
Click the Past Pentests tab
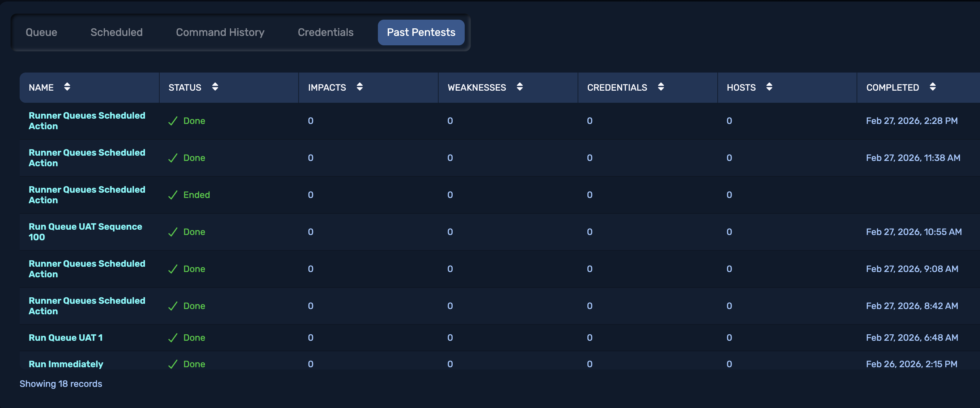(421, 32)
